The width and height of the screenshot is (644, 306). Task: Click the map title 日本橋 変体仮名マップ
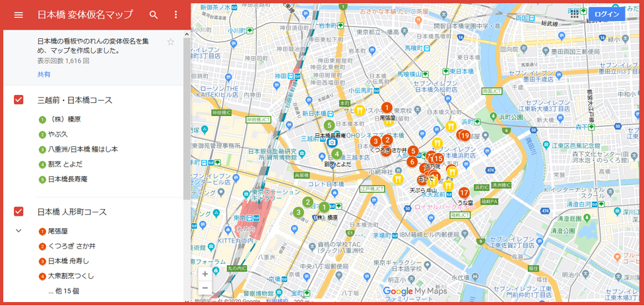(85, 15)
